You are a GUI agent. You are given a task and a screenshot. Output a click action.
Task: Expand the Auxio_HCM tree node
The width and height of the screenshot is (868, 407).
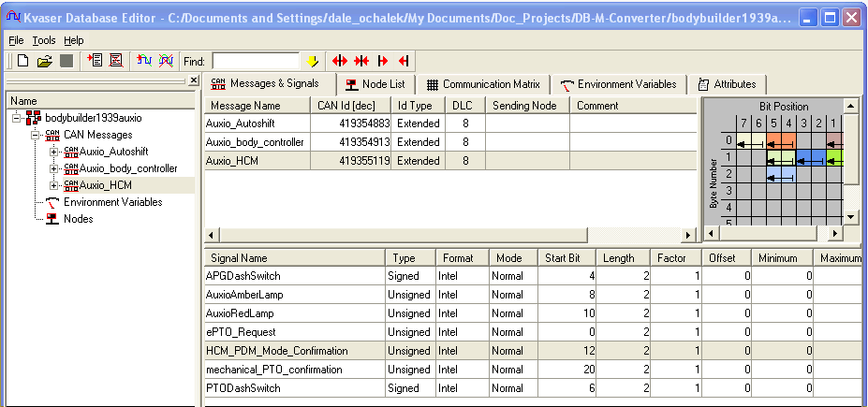point(53,185)
